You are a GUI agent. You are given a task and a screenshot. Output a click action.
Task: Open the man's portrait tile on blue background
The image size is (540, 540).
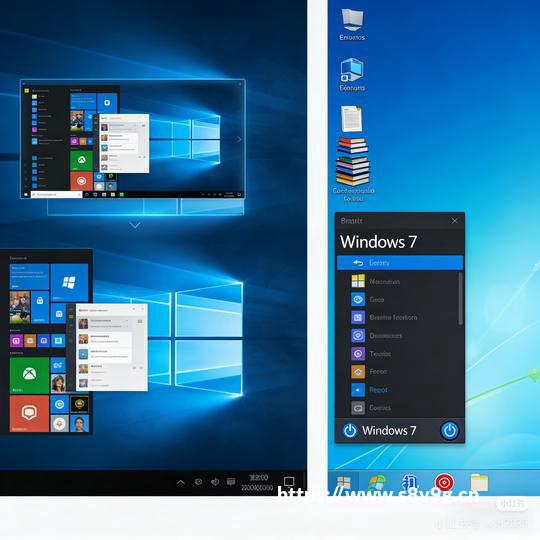click(x=79, y=424)
